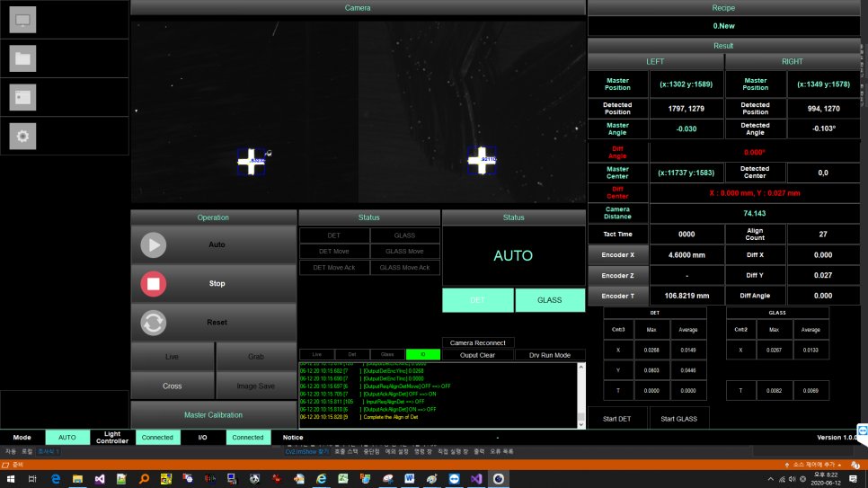This screenshot has width=868, height=488.
Task: Click Align Count value 27
Action: pos(823,235)
